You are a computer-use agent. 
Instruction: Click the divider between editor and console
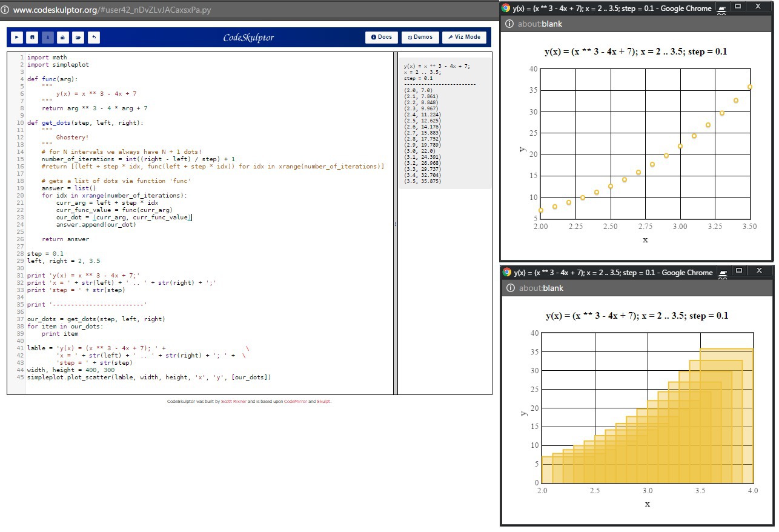396,224
